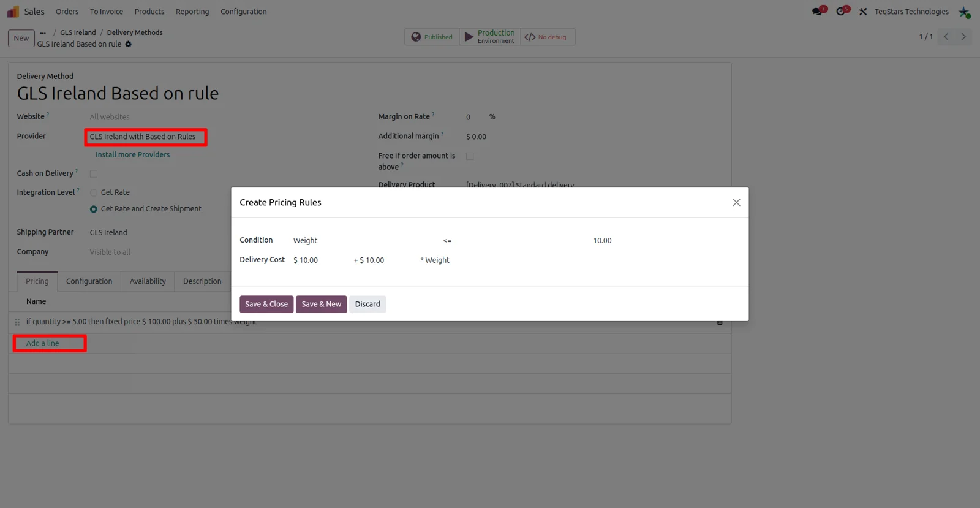This screenshot has width=980, height=508.
Task: Toggle the Cash on Delivery checkbox
Action: [x=94, y=174]
